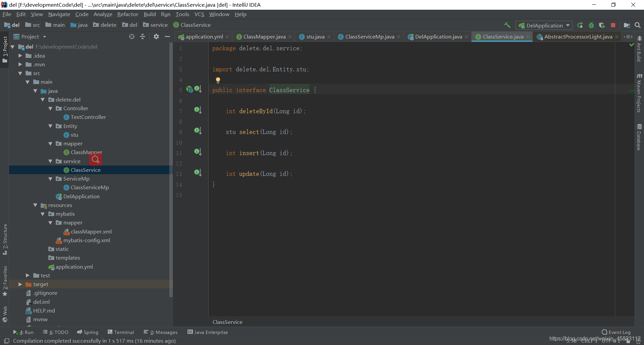Screen dimensions: 644x345
Task: Click the implementation gutter icon for select method
Action: [x=198, y=131]
